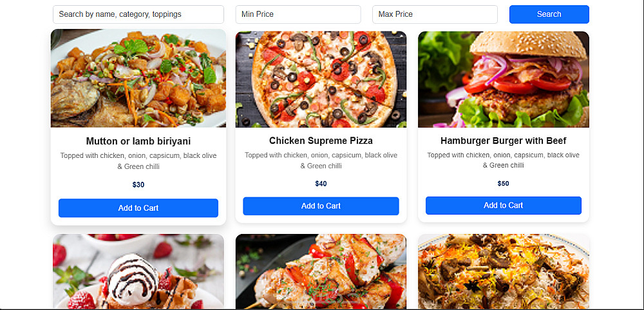Open the waffle with ice cream photo

[x=138, y=272]
